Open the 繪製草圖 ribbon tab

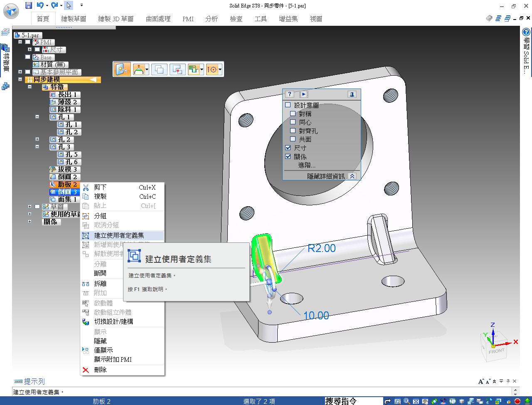pyautogui.click(x=74, y=19)
